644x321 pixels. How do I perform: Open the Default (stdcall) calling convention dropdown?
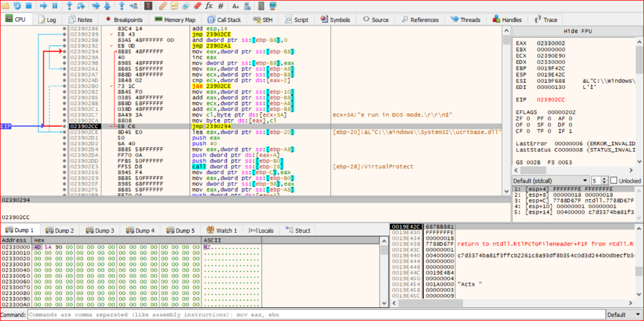[550, 181]
